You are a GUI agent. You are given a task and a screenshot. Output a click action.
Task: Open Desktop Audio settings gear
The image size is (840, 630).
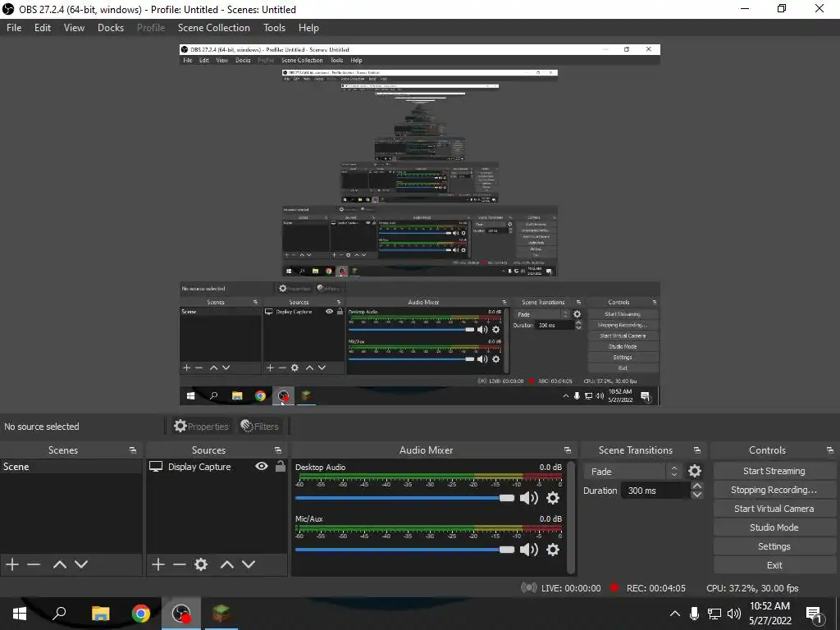553,498
